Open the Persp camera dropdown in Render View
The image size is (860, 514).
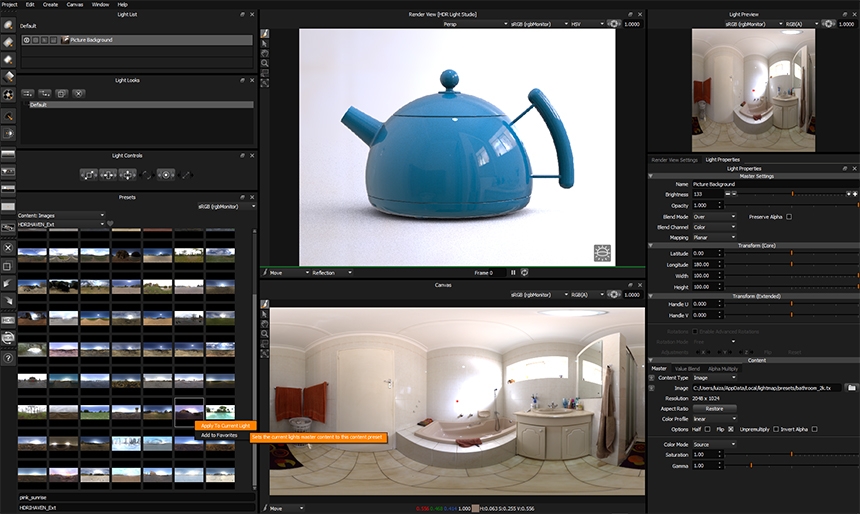point(474,24)
